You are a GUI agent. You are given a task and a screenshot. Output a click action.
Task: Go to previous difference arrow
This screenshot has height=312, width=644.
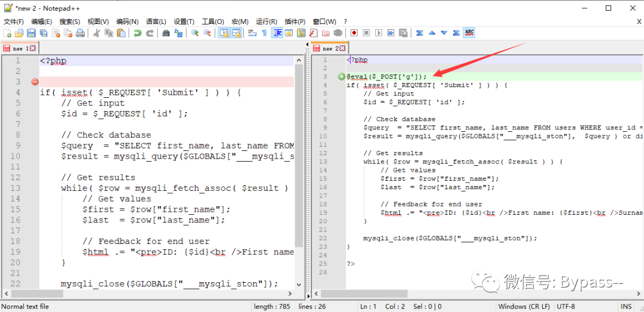point(432,33)
